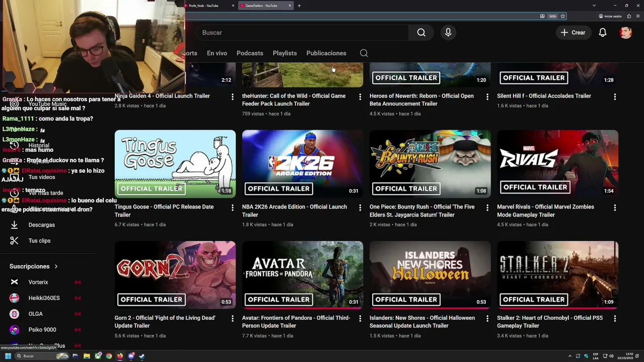
Task: Open Chrome from the taskbar
Action: pyautogui.click(x=109, y=356)
